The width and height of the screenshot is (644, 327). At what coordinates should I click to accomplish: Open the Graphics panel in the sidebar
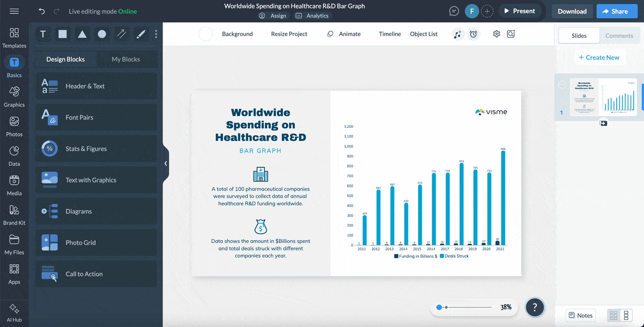tap(14, 97)
